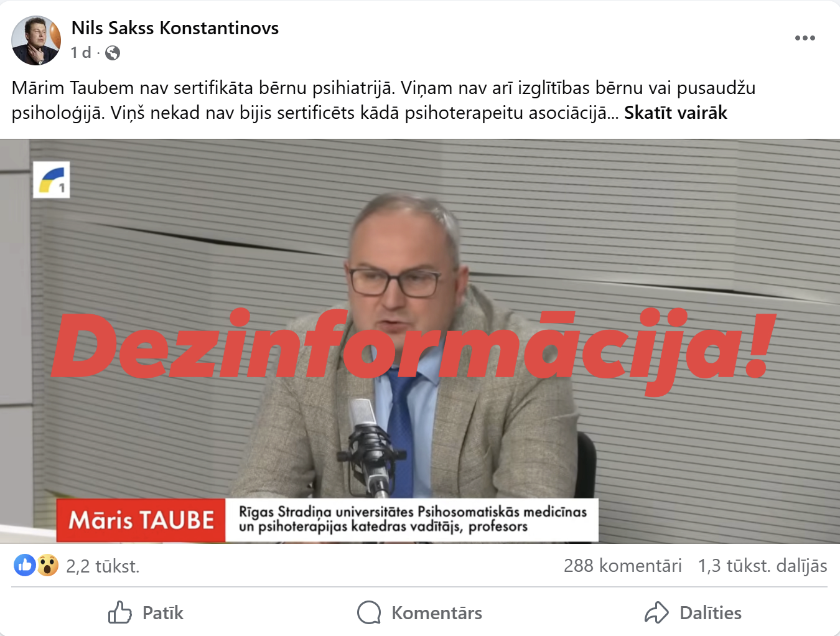This screenshot has height=636, width=840.
Task: Open the 1 d post timestamp
Action: tap(81, 53)
